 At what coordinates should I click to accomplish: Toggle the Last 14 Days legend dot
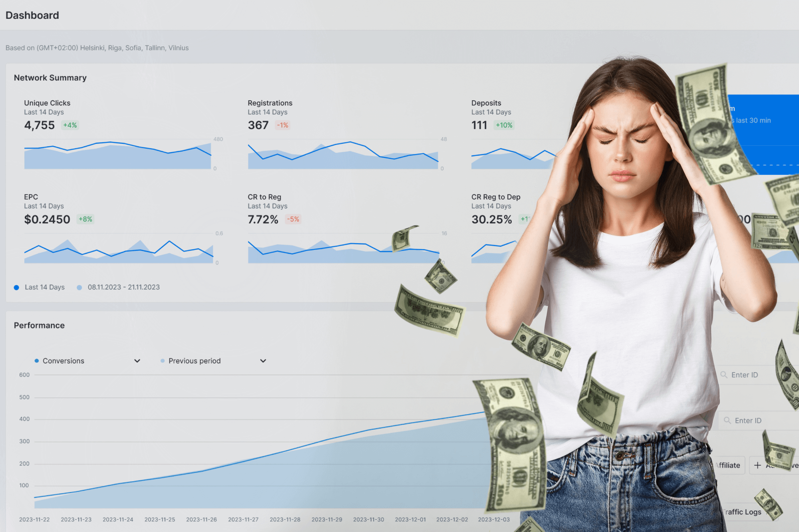[16, 287]
